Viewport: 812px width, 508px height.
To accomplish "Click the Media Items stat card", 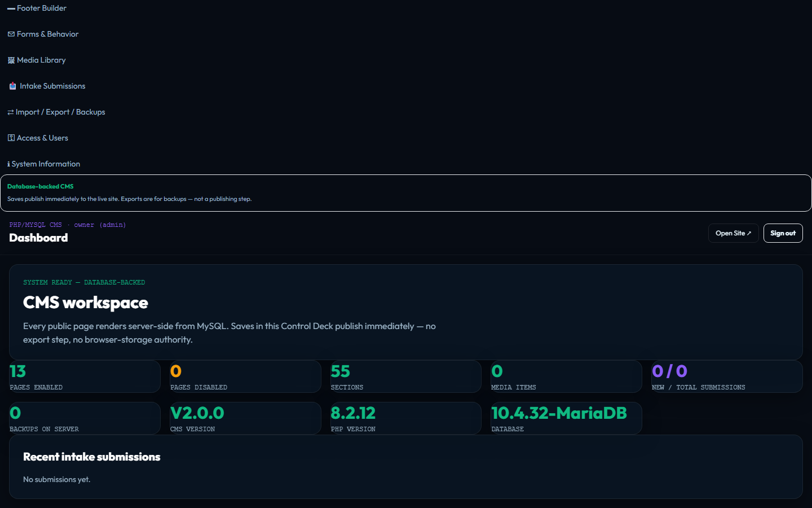I will click(x=566, y=376).
